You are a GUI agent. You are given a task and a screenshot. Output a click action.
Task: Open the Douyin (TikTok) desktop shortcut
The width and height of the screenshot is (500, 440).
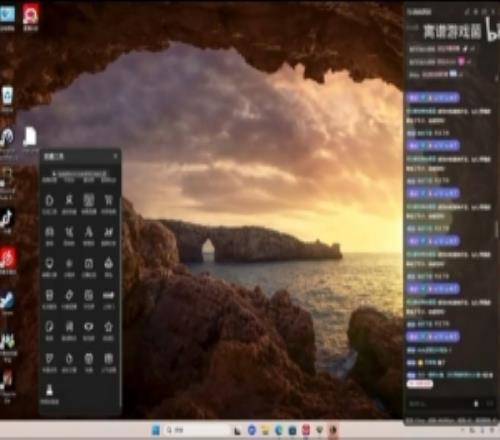tap(7, 219)
